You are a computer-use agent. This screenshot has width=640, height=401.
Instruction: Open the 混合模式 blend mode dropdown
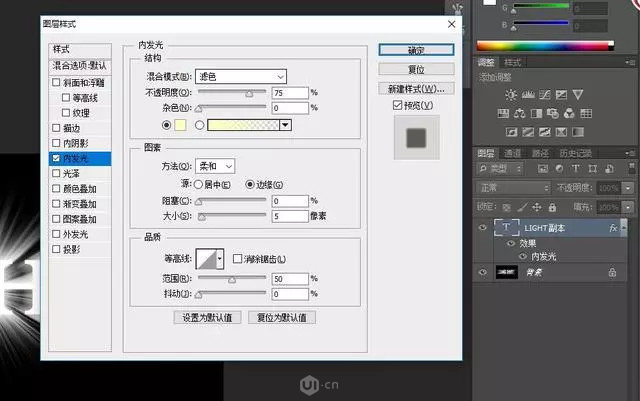pyautogui.click(x=241, y=76)
